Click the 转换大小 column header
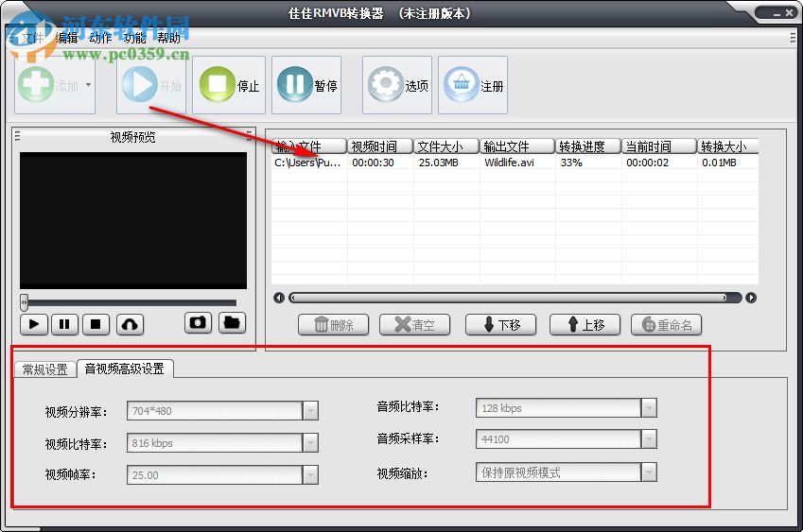 (727, 146)
